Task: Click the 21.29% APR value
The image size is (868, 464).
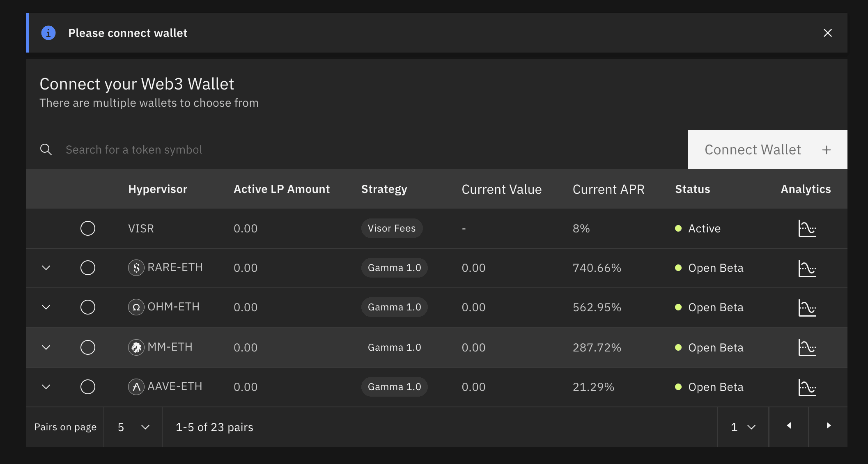Action: click(593, 387)
